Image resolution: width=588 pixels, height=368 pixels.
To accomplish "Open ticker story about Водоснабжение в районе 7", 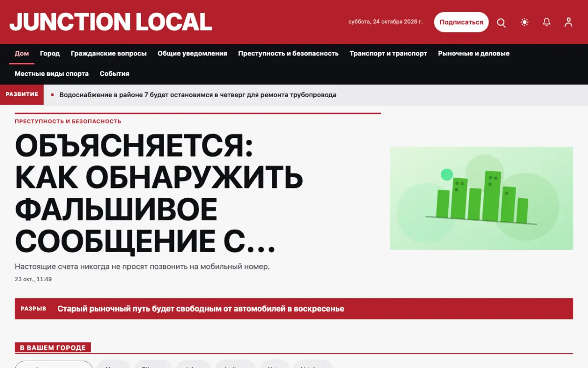I will (197, 95).
